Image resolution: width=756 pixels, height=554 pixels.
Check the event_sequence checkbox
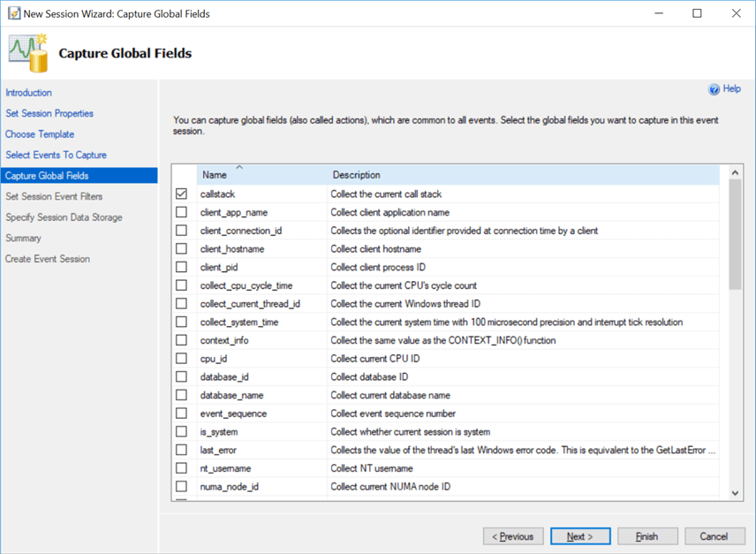[181, 414]
